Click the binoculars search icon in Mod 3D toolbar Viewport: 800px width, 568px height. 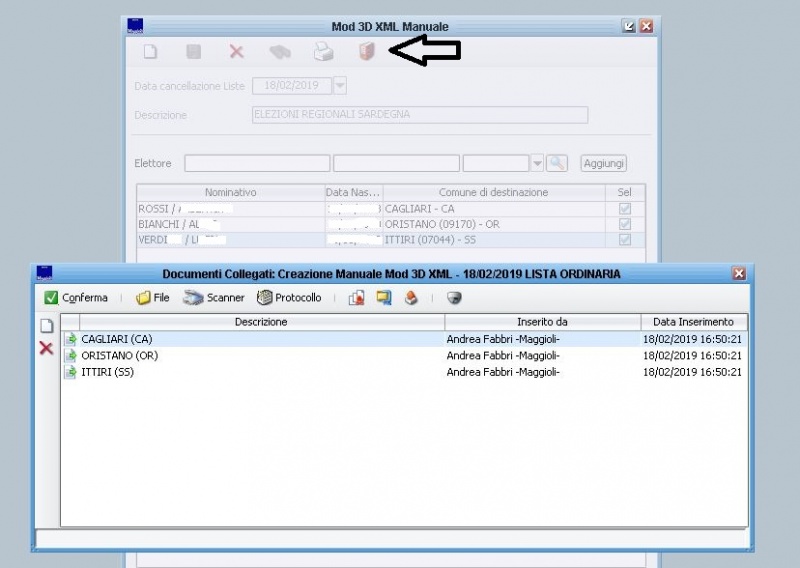(280, 52)
